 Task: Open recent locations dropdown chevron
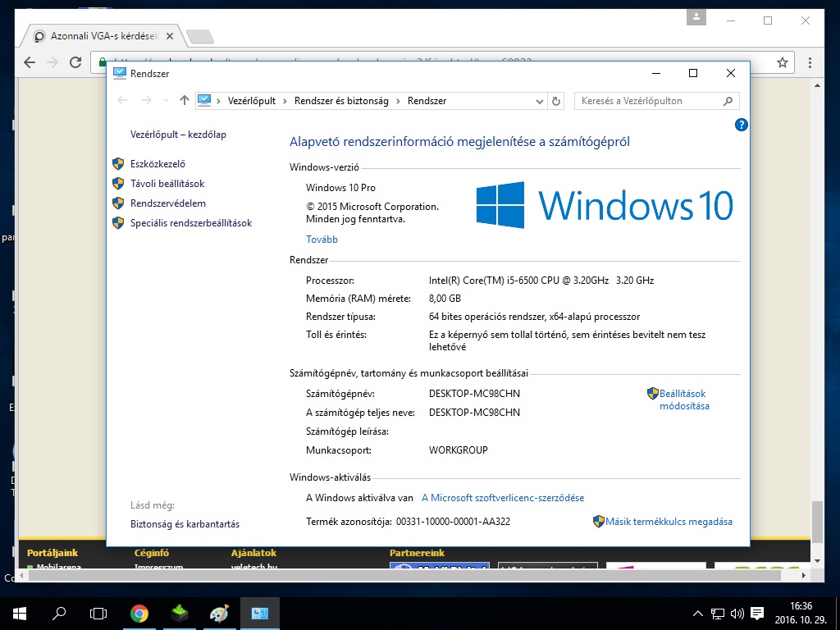pyautogui.click(x=166, y=101)
